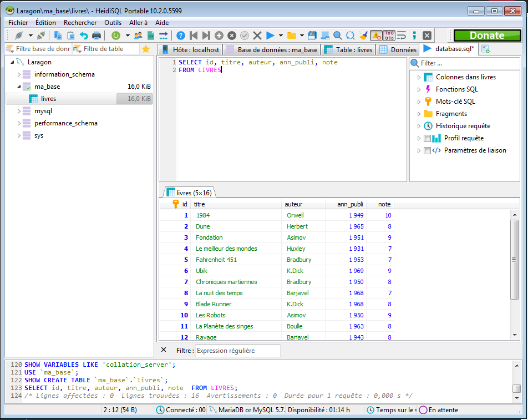Click the broom reformat SQL icon
This screenshot has height=420, width=528.
click(x=363, y=36)
